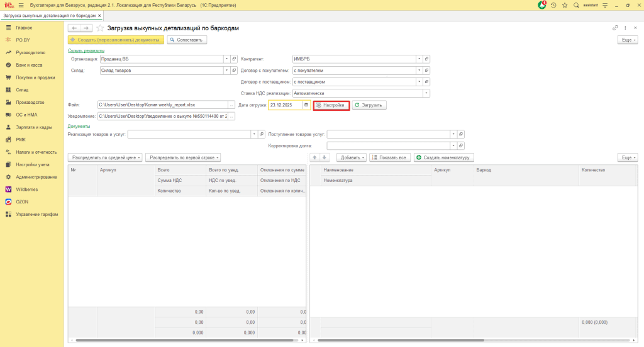
Task: Expand the Организация dropdown list
Action: point(226,59)
